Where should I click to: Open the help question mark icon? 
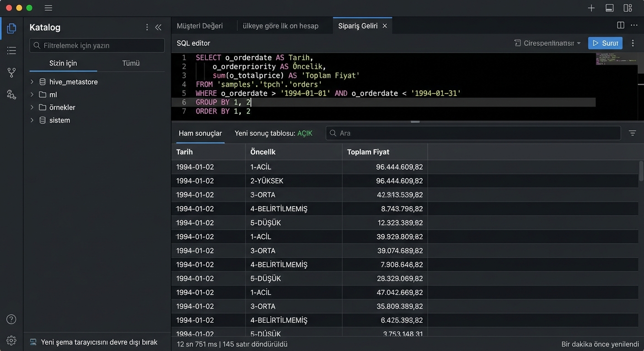[x=11, y=319]
